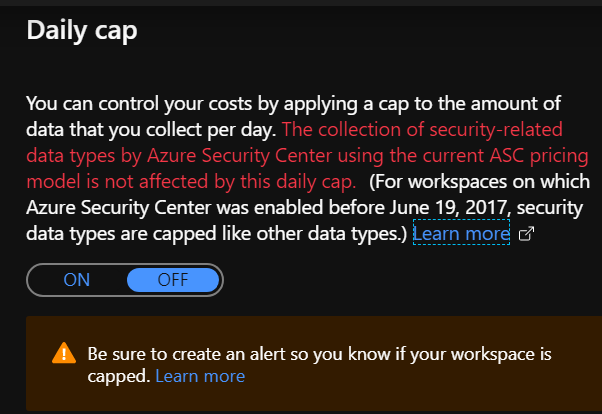Open the Learn more link in the alert banner
The image size is (602, 414).
[200, 376]
